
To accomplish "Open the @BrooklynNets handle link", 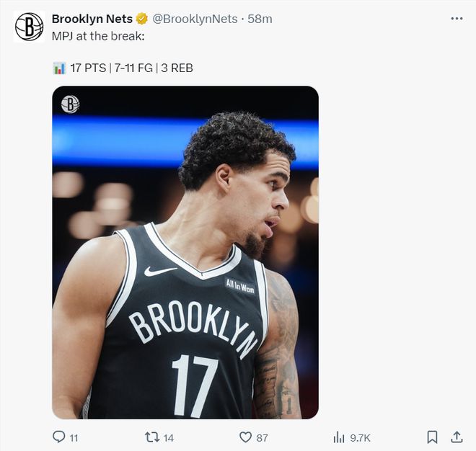I will tap(195, 19).
